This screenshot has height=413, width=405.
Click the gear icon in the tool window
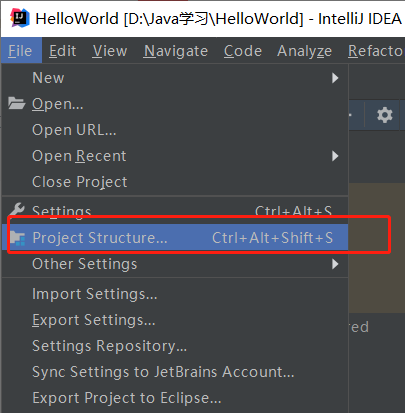[384, 115]
